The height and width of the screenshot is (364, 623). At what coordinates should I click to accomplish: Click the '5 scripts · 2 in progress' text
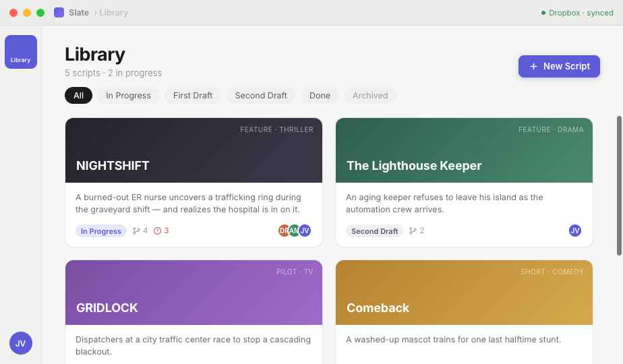pos(113,73)
